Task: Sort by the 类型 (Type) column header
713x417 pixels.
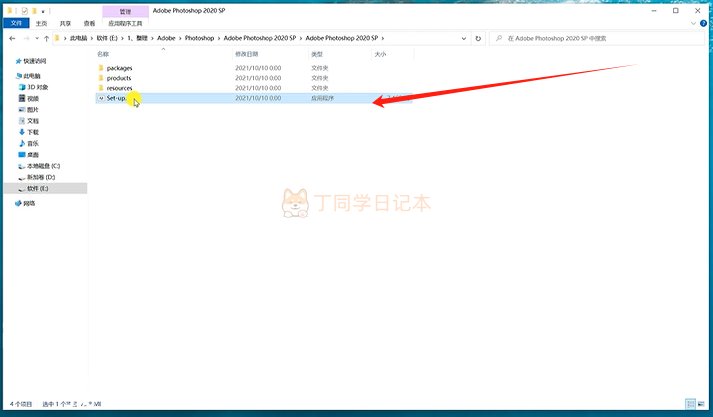Action: coord(317,54)
